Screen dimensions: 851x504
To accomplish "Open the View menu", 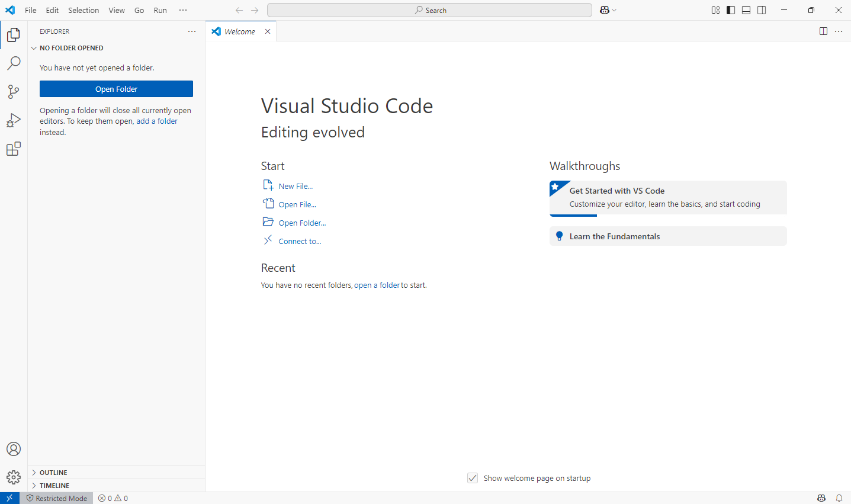I will click(x=117, y=10).
